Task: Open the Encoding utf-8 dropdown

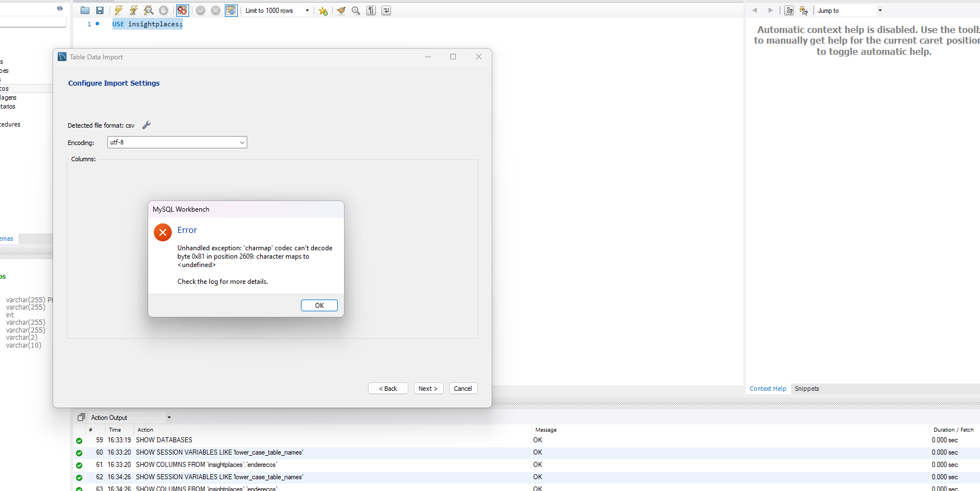Action: click(177, 142)
